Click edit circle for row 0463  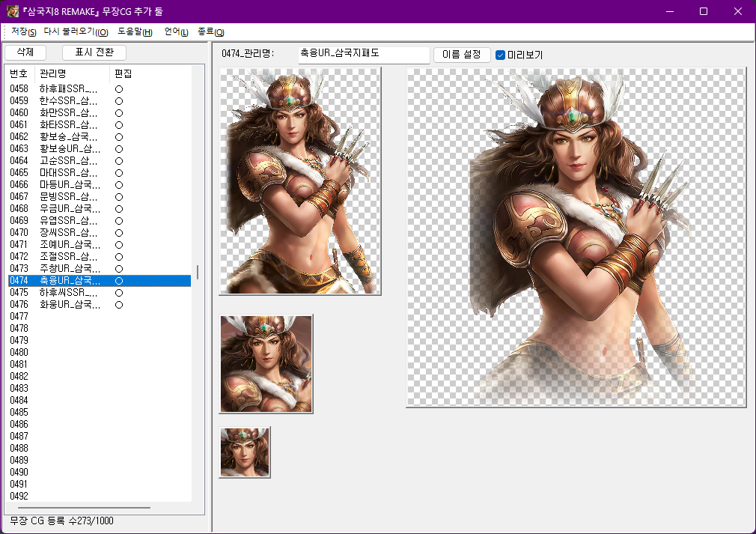[119, 149]
